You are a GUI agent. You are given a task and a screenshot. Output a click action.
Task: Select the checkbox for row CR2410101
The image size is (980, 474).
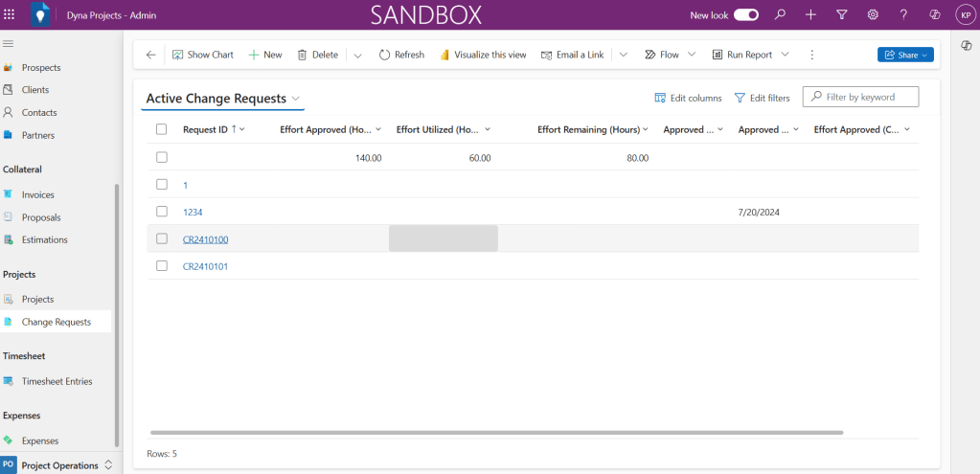162,266
